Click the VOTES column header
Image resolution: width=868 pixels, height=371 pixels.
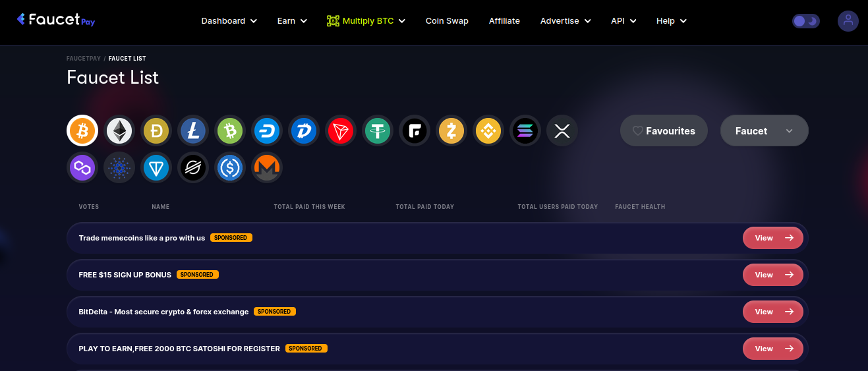click(x=89, y=207)
